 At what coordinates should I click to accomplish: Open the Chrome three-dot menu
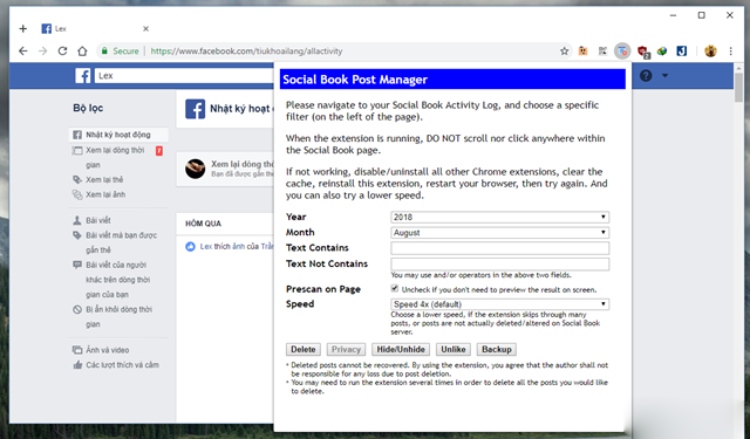tap(731, 51)
